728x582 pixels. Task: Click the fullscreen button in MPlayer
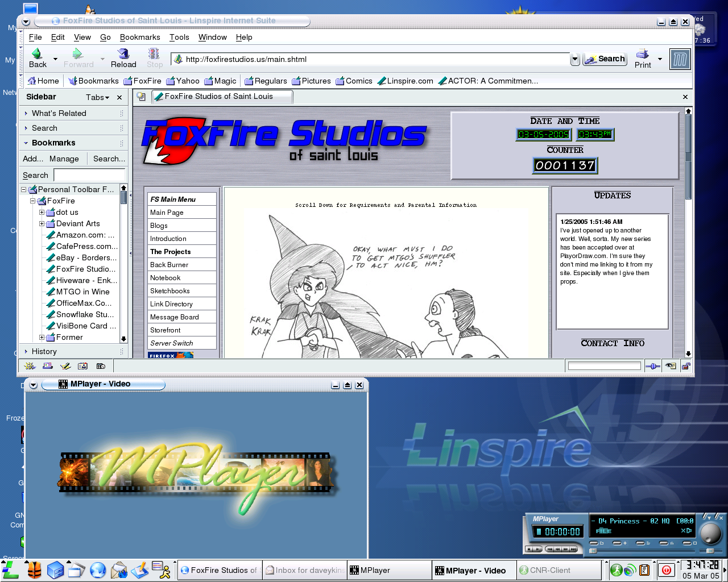point(687,543)
